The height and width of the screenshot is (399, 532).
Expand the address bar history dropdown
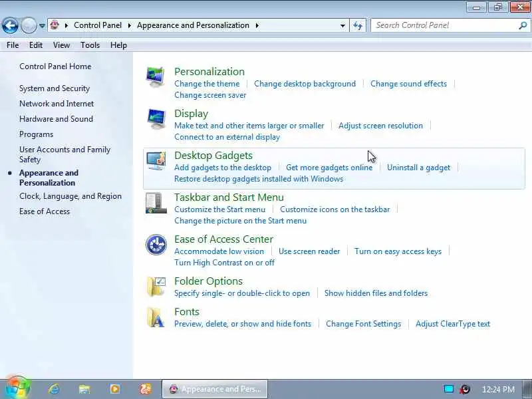click(342, 25)
